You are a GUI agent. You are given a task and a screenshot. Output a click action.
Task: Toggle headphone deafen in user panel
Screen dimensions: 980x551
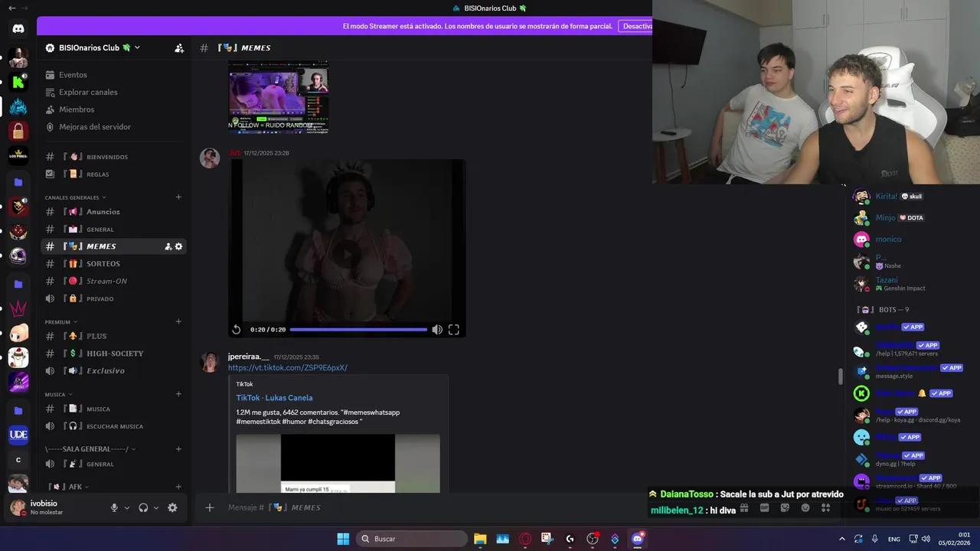(143, 507)
